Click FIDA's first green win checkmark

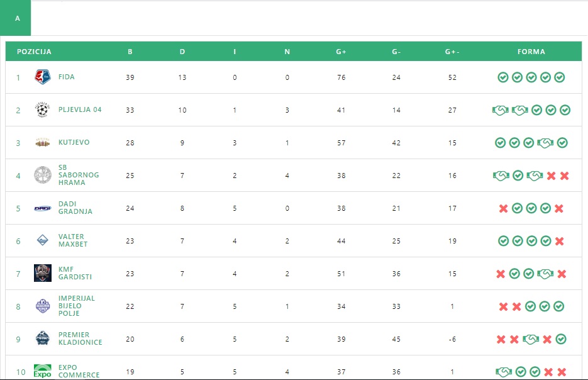(502, 77)
